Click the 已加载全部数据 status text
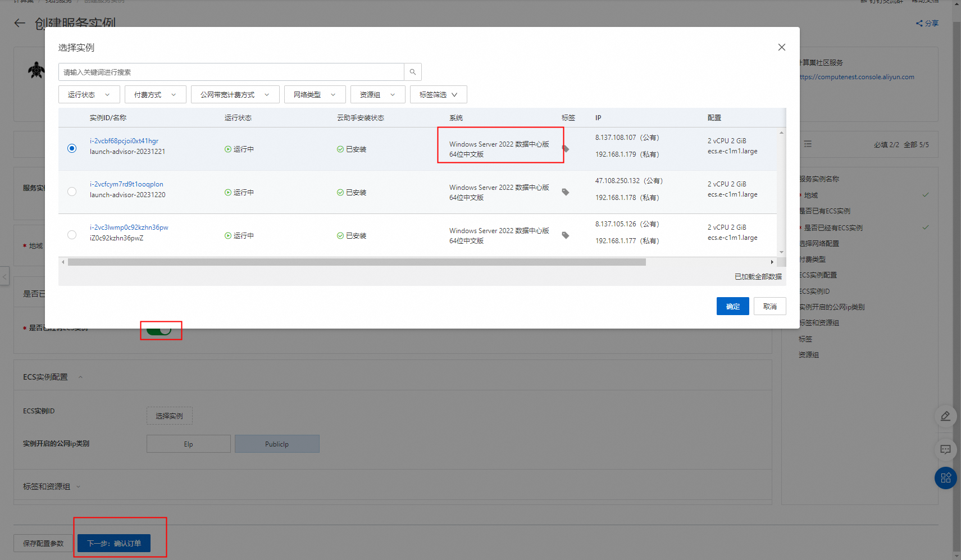The height and width of the screenshot is (560, 961). click(758, 276)
